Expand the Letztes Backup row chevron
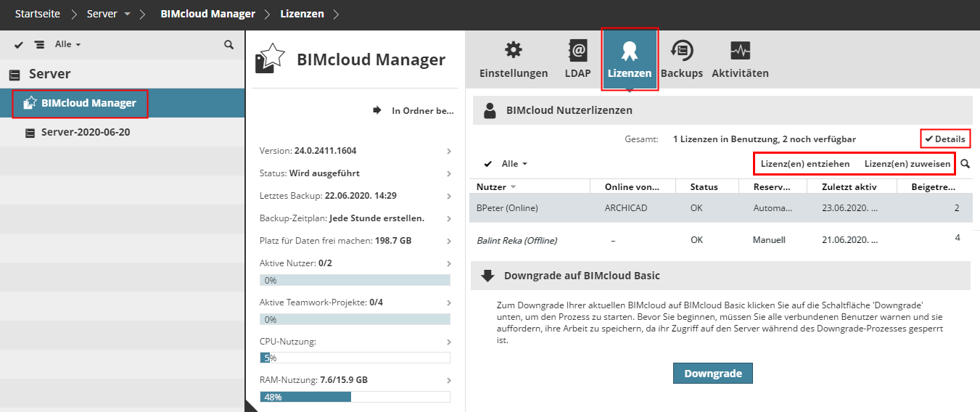This screenshot has height=412, width=980. [x=449, y=196]
